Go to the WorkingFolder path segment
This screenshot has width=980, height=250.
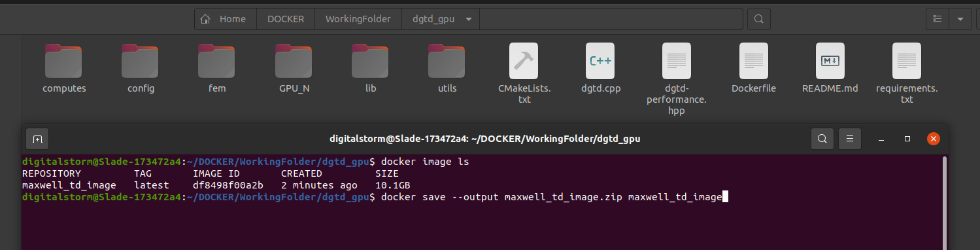pos(358,19)
